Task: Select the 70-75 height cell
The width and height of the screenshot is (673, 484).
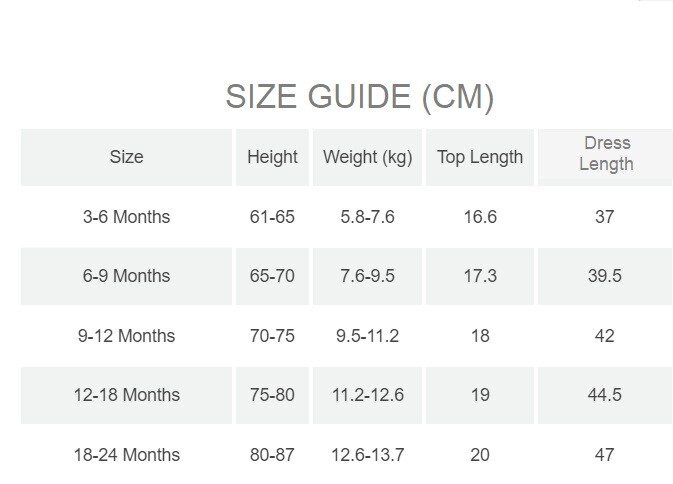Action: 272,336
